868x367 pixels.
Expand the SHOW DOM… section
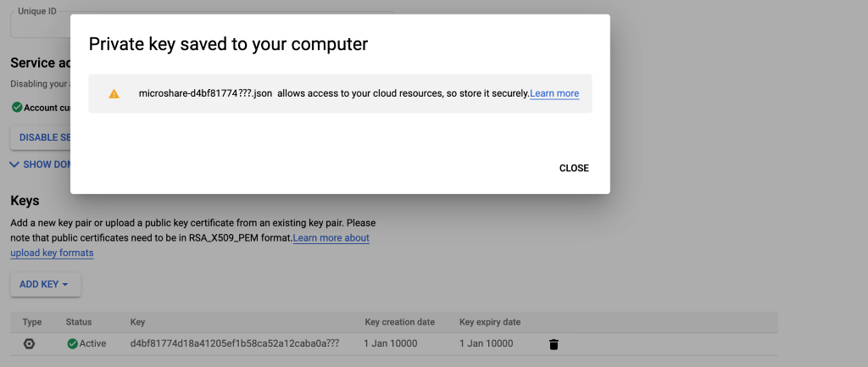(39, 164)
